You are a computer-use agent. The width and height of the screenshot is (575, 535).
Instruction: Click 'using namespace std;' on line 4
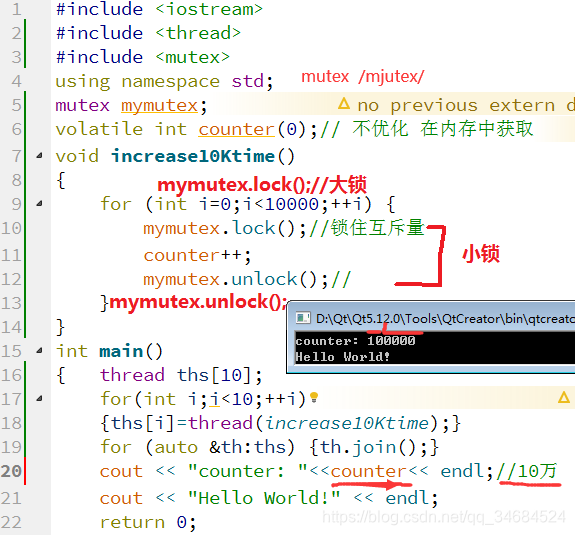coord(164,82)
